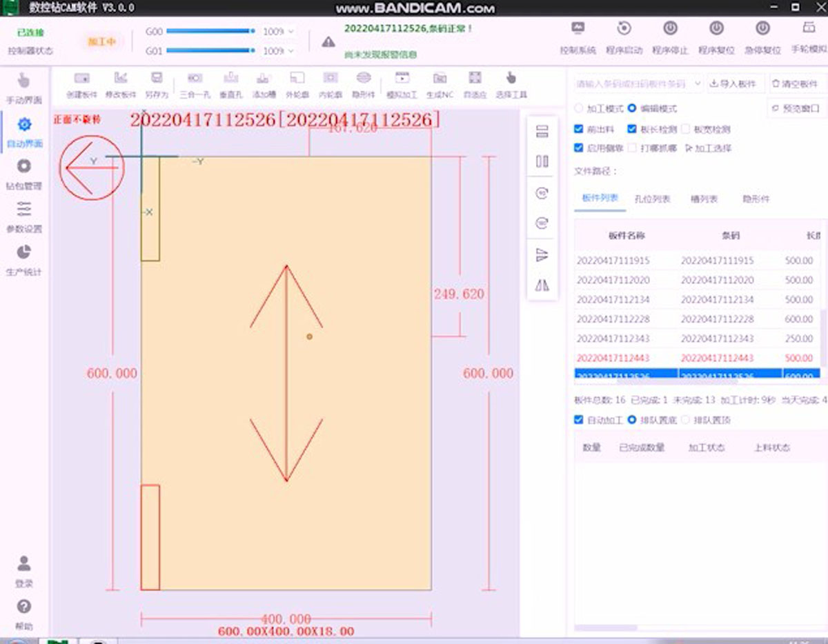Uncheck the 前出料 checkbox
Image resolution: width=828 pixels, height=644 pixels.
point(579,129)
